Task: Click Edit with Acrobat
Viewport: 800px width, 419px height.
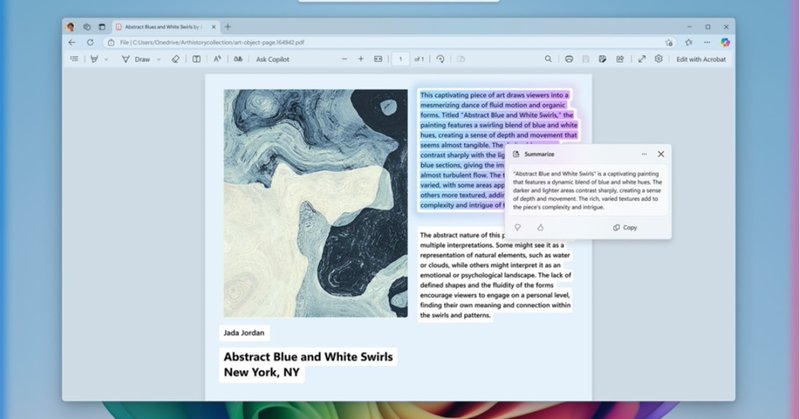Action: 701,59
